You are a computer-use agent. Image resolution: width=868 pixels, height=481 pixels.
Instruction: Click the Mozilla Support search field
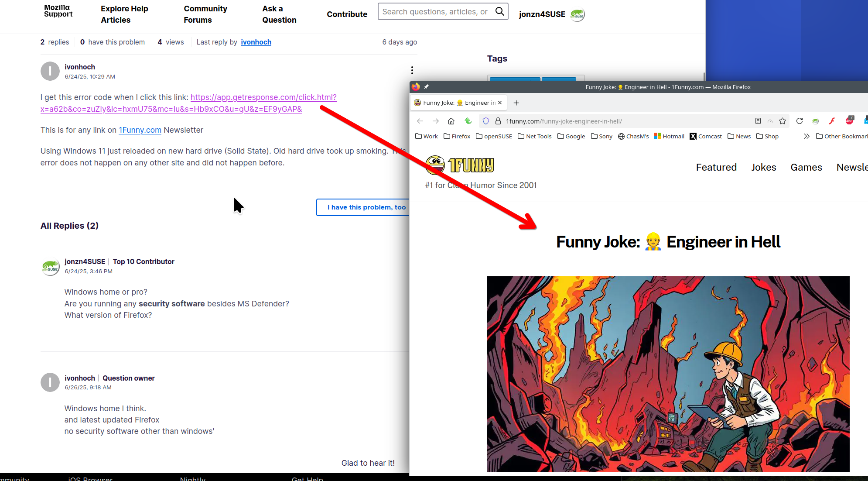[x=435, y=12]
